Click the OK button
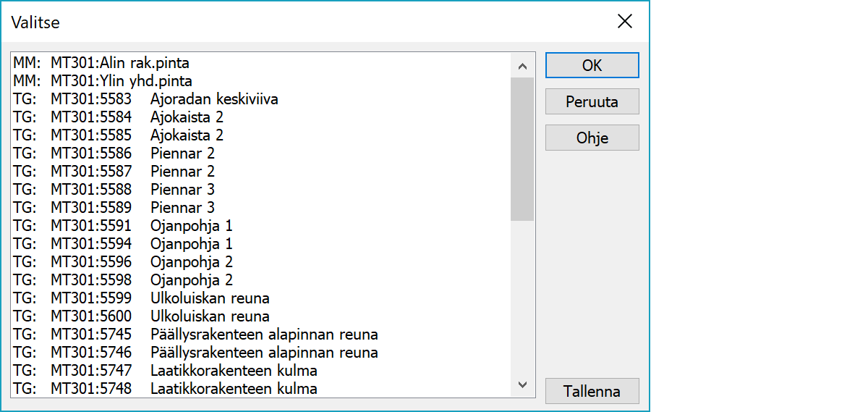The height and width of the screenshot is (412, 868). coord(592,65)
